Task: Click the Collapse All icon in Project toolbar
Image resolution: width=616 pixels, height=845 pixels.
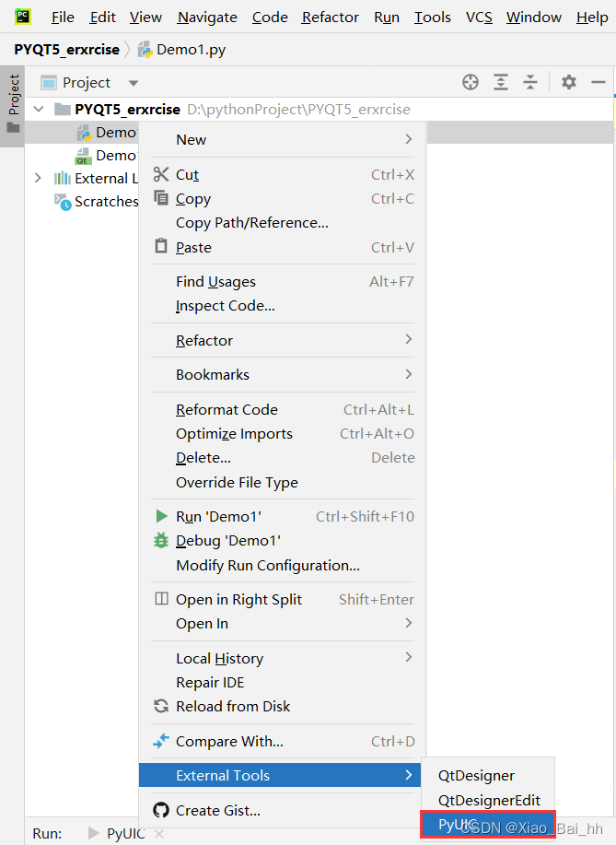Action: click(530, 82)
